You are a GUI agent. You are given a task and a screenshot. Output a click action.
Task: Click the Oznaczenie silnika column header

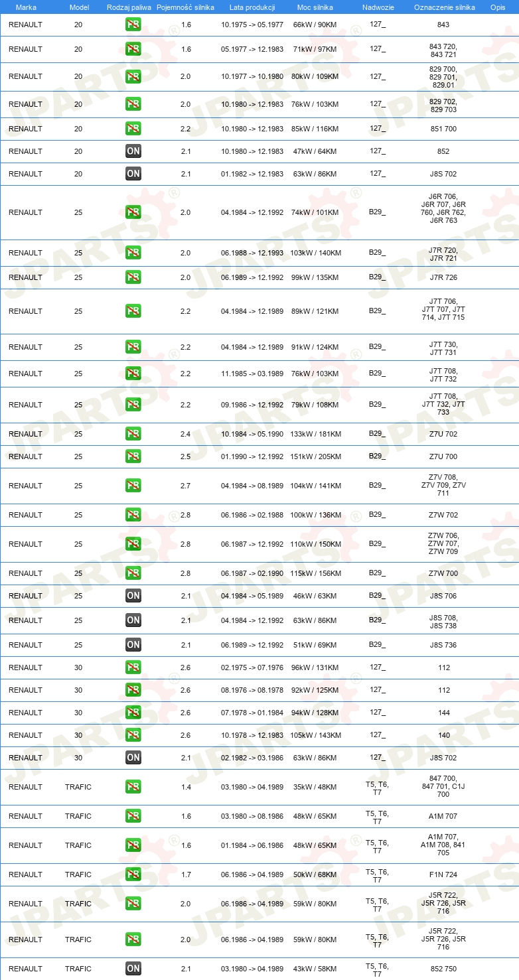pos(444,7)
